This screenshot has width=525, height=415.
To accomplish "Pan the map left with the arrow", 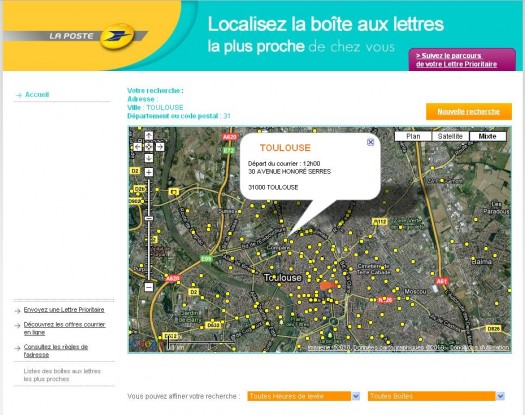I will click(x=138, y=147).
